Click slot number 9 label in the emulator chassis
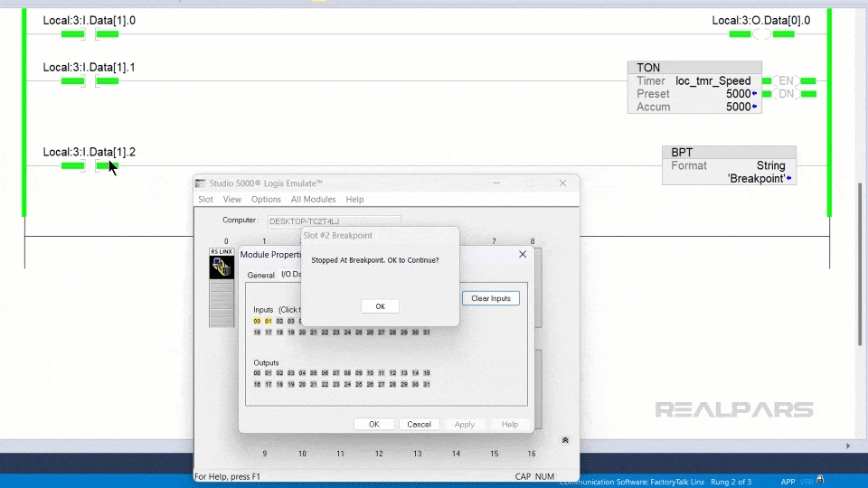The width and height of the screenshot is (868, 488). (x=265, y=454)
